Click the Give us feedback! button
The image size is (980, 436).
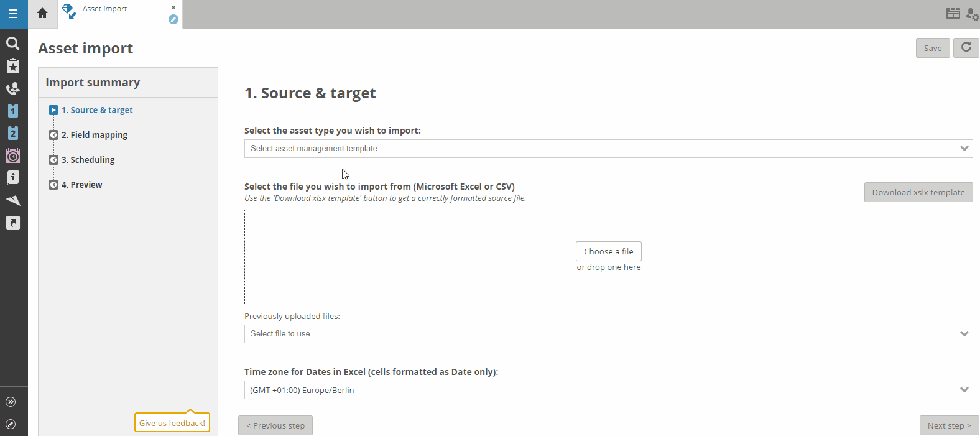(x=172, y=423)
